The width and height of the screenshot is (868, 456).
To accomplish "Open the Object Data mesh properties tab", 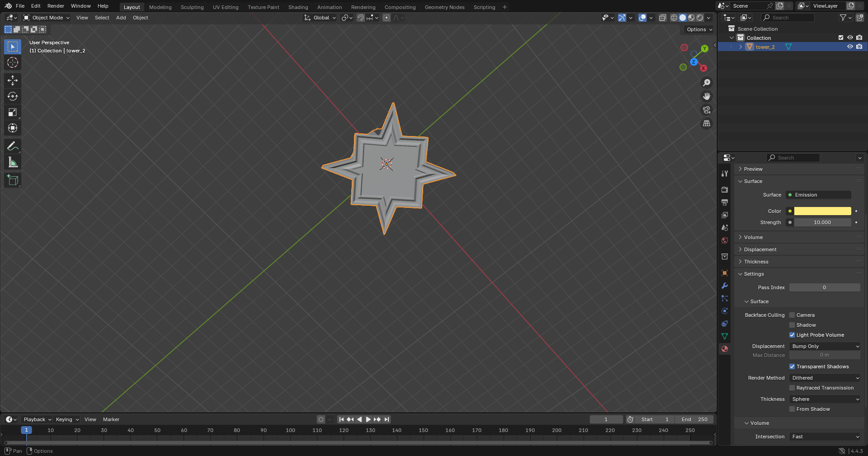I will (725, 336).
